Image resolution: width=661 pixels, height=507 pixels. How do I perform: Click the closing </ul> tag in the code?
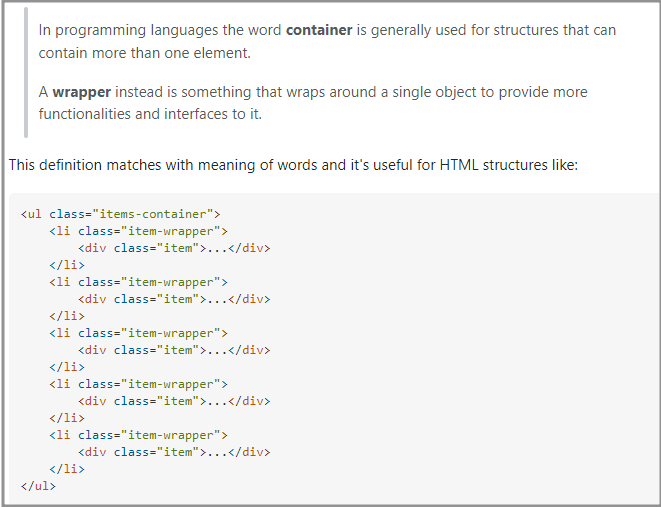38,486
